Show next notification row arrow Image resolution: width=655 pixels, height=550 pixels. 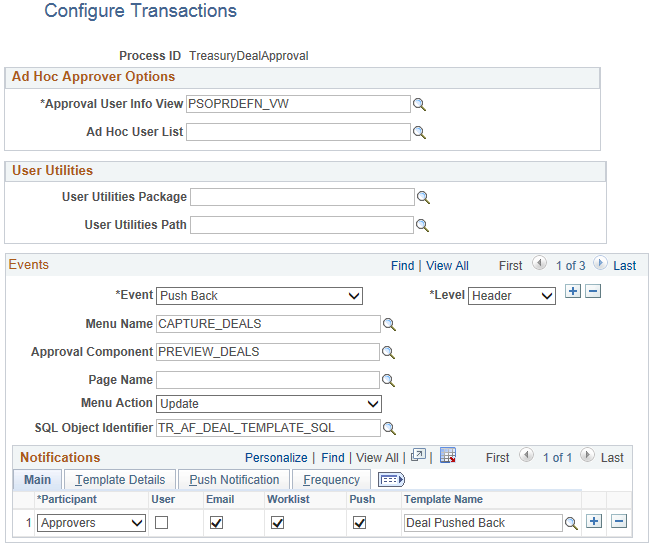tap(587, 455)
